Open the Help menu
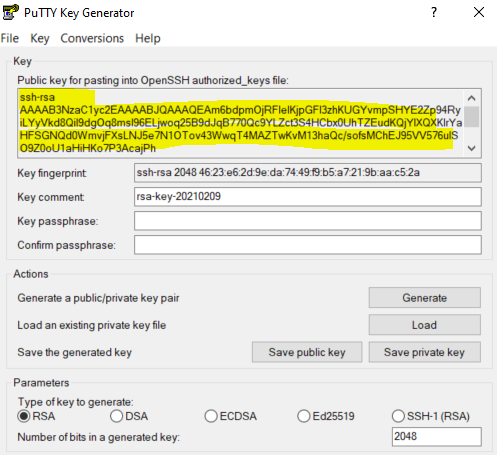 [148, 38]
